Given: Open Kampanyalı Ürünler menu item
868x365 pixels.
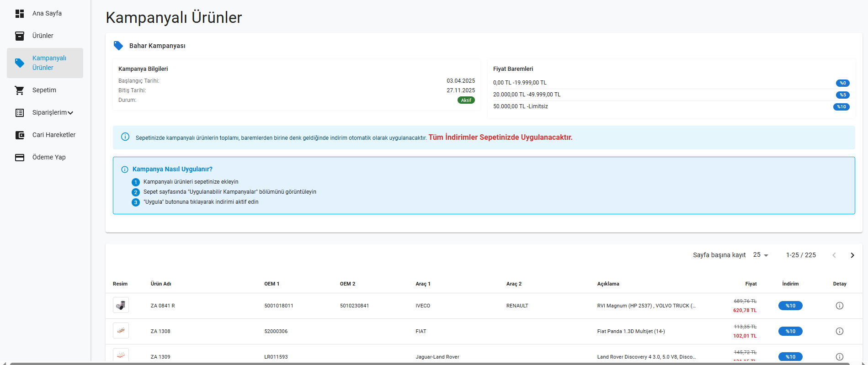Looking at the screenshot, I should click(45, 63).
